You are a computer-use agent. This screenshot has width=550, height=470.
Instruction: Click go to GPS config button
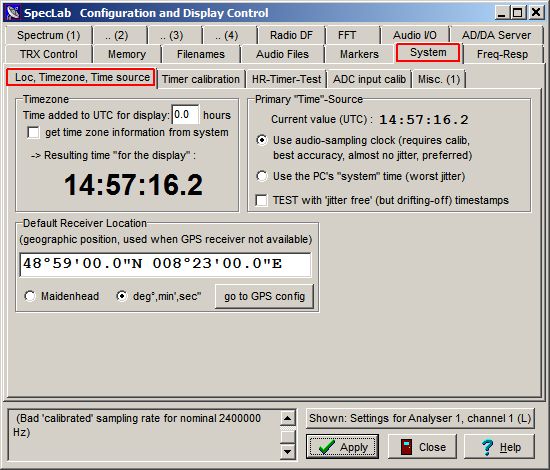264,296
